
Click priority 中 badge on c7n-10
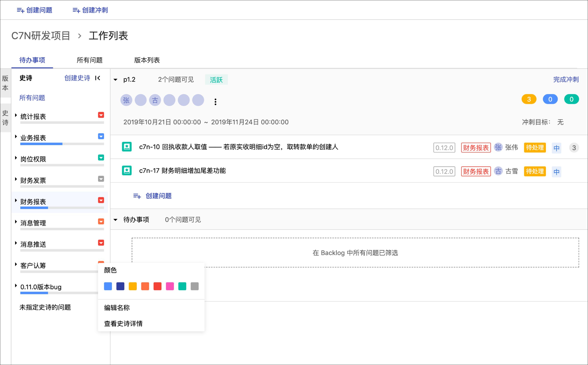pos(556,148)
